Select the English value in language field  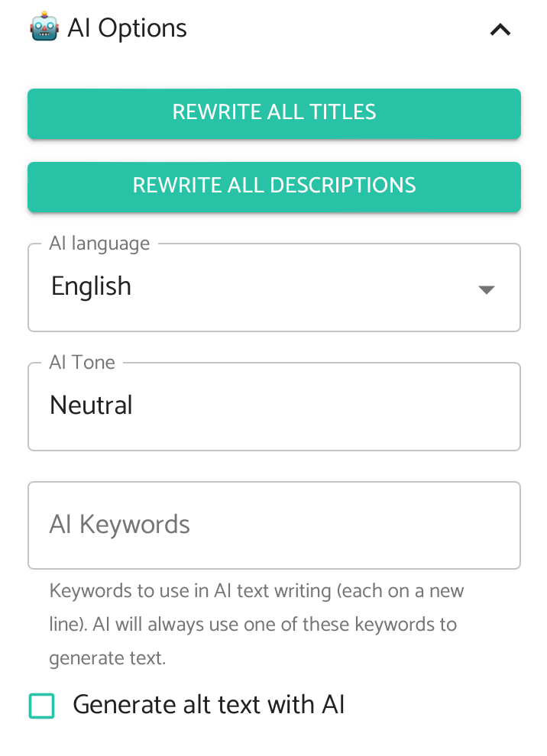coord(91,286)
